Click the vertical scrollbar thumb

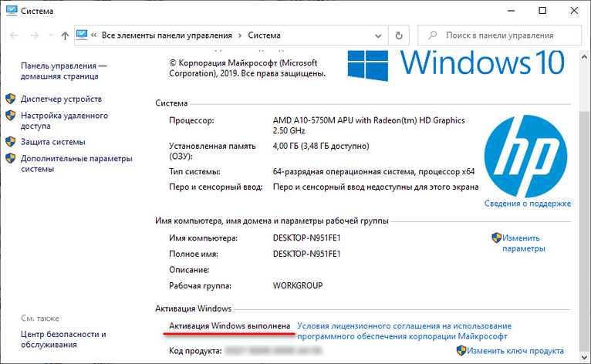pyautogui.click(x=585, y=230)
